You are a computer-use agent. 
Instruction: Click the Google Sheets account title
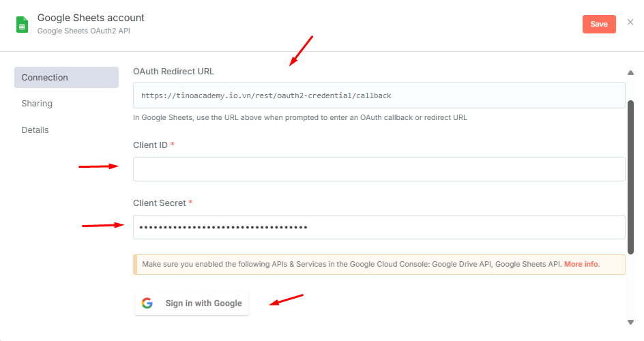point(91,18)
